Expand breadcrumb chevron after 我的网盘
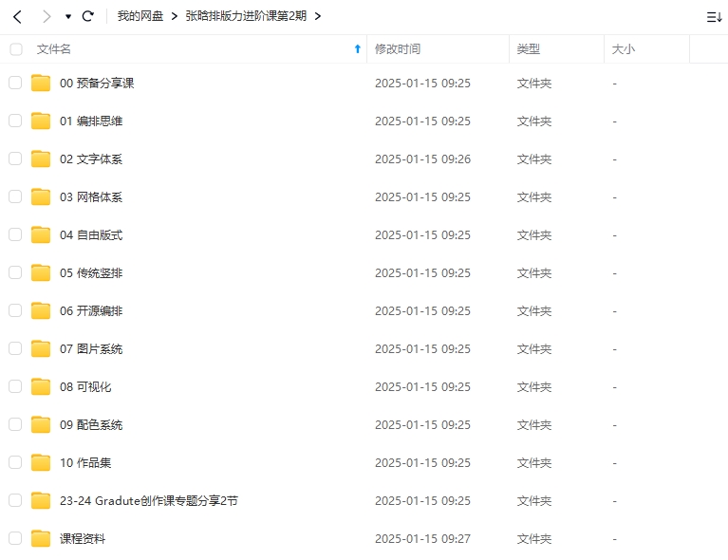 [x=175, y=16]
